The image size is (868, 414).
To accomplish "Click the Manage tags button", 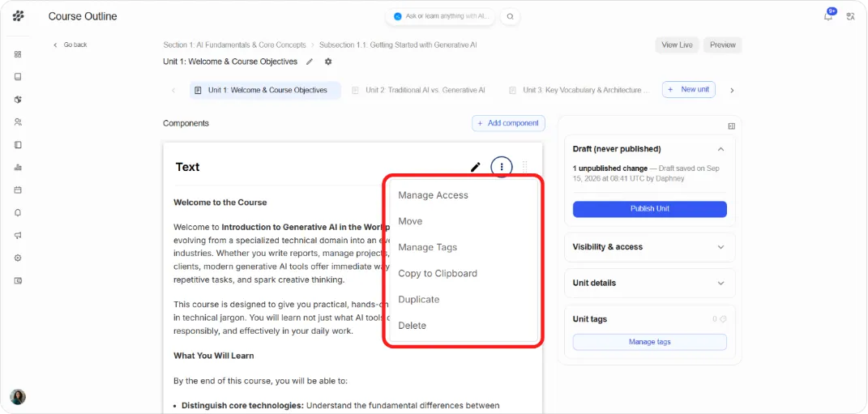I will (650, 342).
